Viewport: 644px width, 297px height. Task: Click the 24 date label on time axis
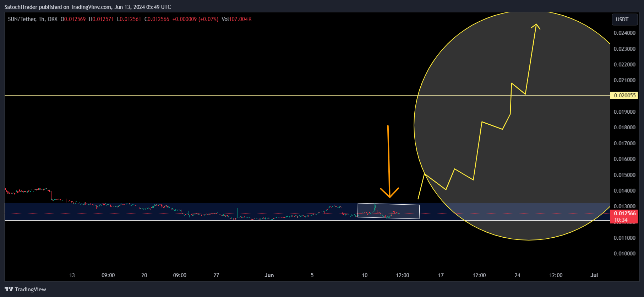click(518, 275)
